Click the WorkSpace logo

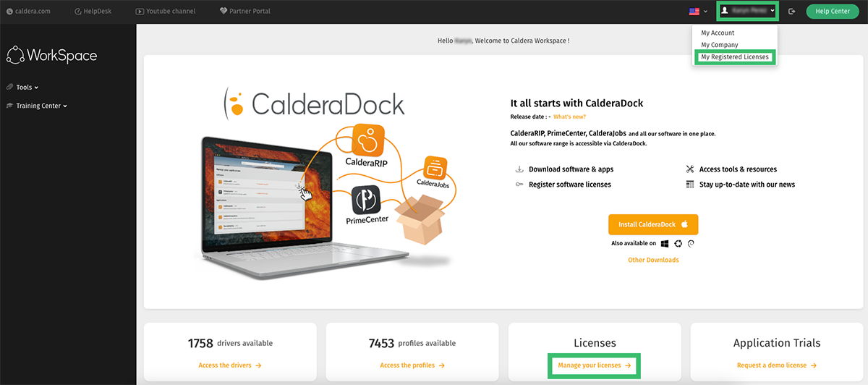(51, 55)
